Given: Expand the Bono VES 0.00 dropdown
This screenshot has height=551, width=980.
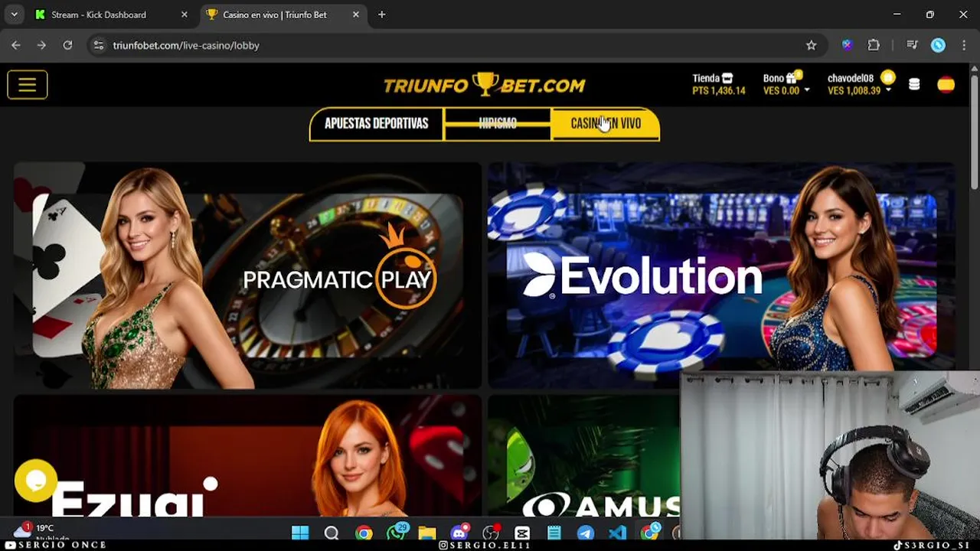Looking at the screenshot, I should click(x=806, y=90).
